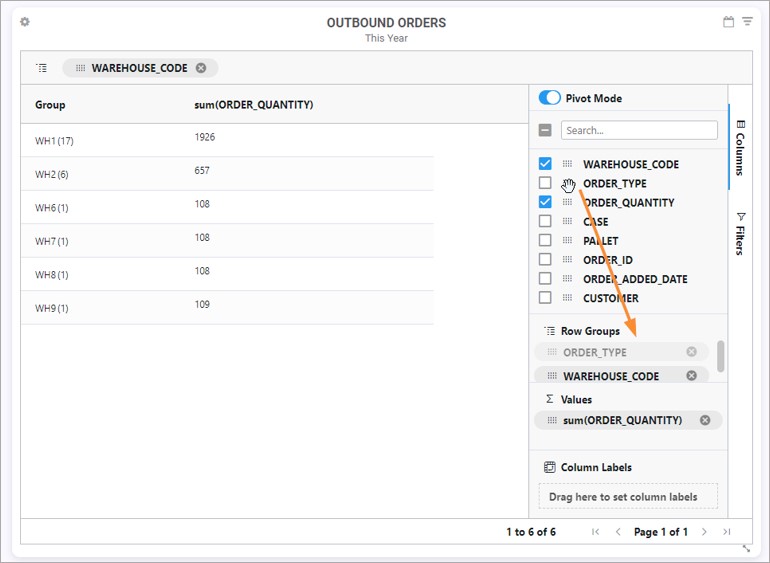The width and height of the screenshot is (770, 563).
Task: Turn off Pivot Mode toggle
Action: pos(549,98)
